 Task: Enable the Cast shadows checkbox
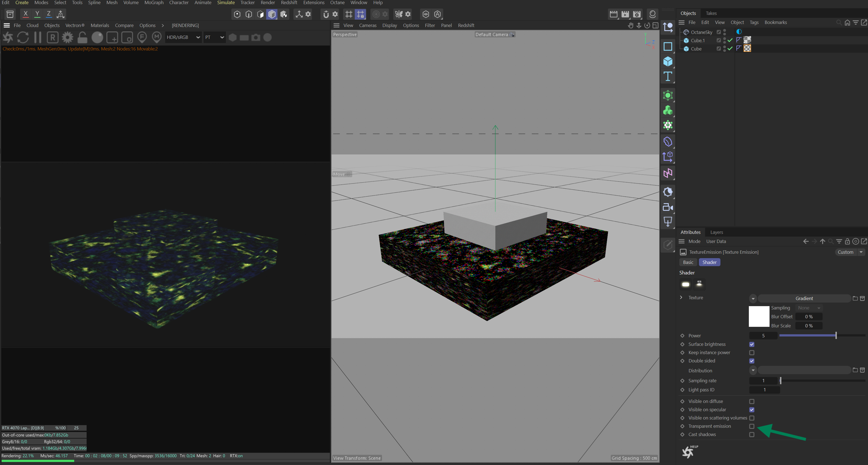(752, 435)
